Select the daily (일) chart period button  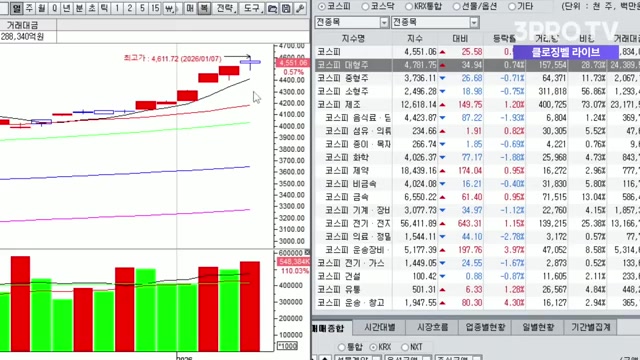pyautogui.click(x=16, y=9)
